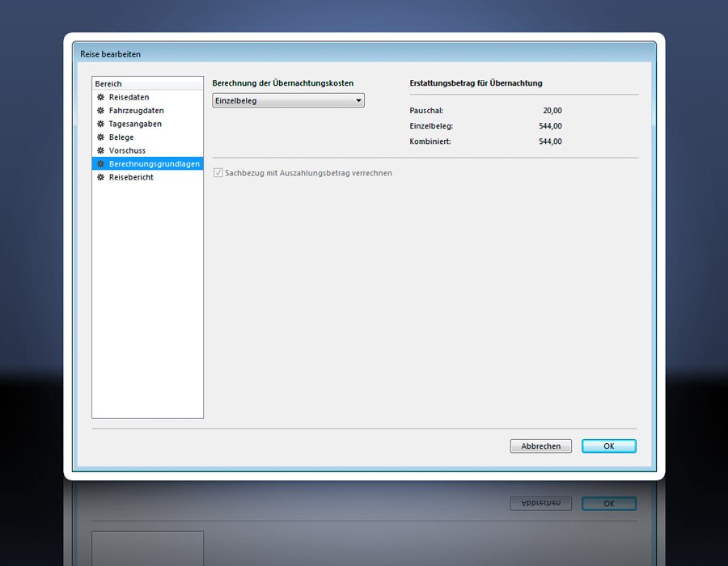Click the Erstattungsbetrag für Übernachtung heading
The image size is (728, 566).
point(476,83)
